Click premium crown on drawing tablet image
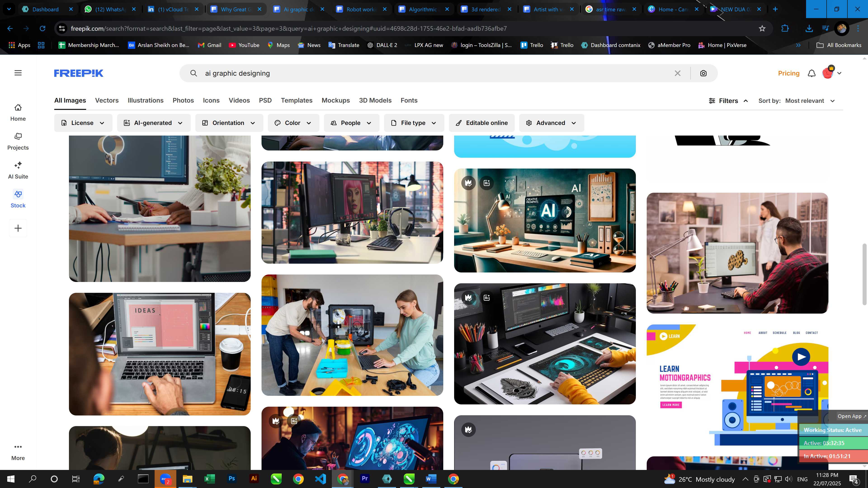868x488 pixels. tap(468, 297)
